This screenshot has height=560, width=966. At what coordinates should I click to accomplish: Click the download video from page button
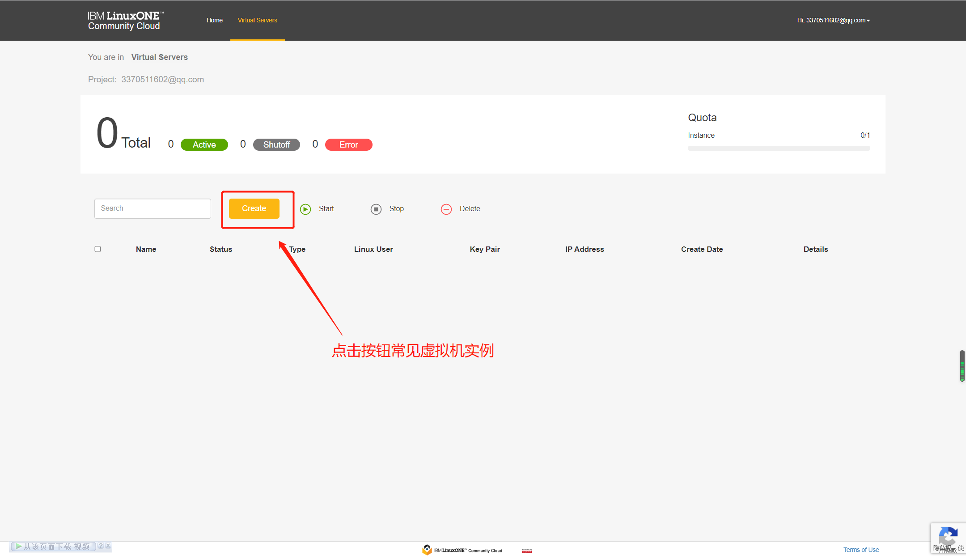53,547
